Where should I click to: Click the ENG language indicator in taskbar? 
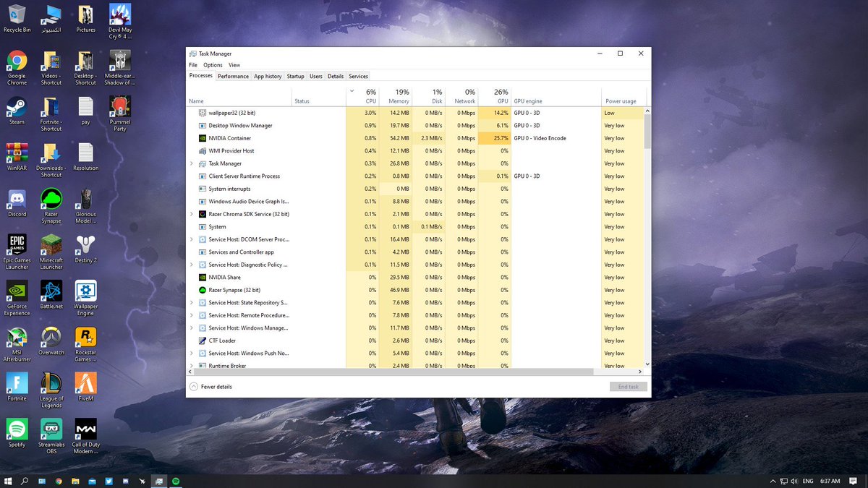pyautogui.click(x=808, y=481)
